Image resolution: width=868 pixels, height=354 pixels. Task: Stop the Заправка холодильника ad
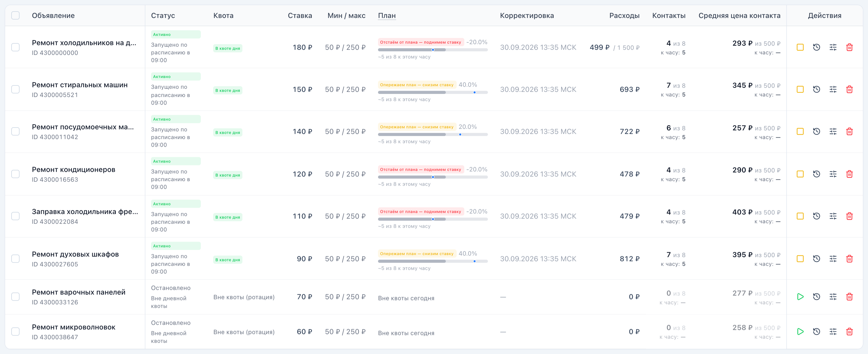coord(800,216)
